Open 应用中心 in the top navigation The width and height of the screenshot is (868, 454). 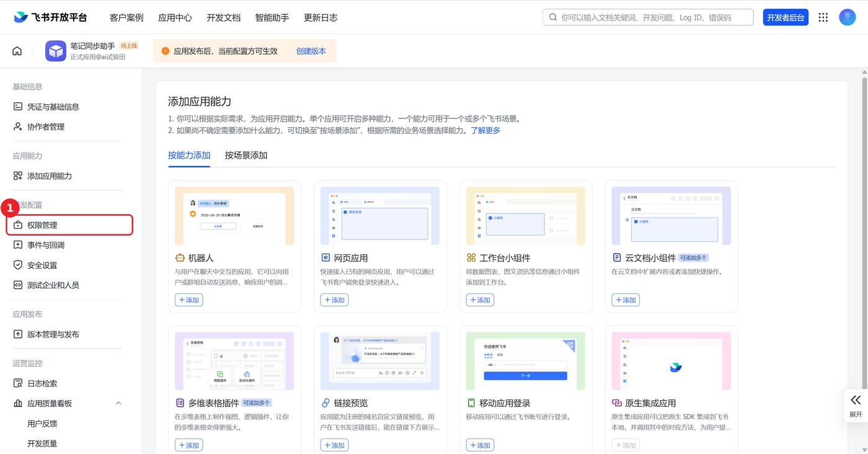[175, 17]
